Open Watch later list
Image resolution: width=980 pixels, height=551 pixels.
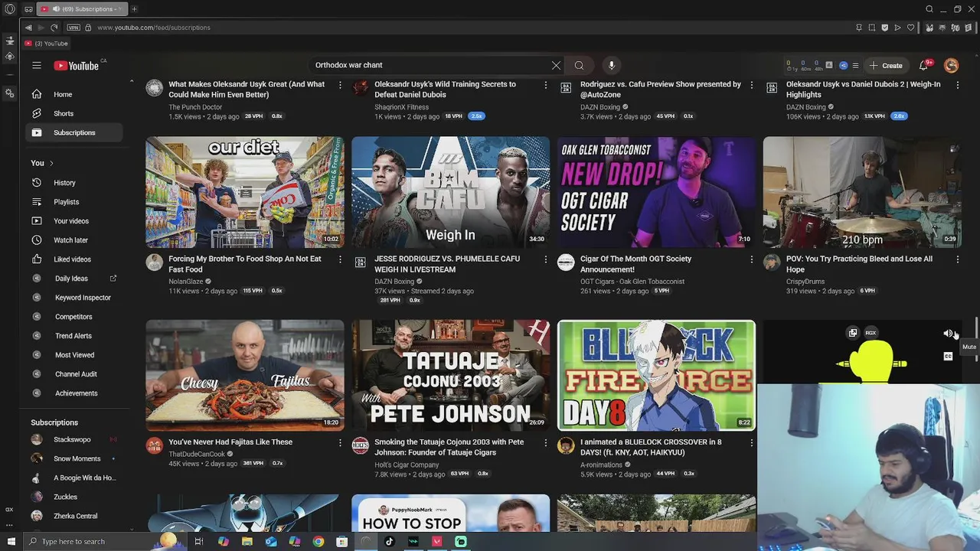pyautogui.click(x=74, y=240)
